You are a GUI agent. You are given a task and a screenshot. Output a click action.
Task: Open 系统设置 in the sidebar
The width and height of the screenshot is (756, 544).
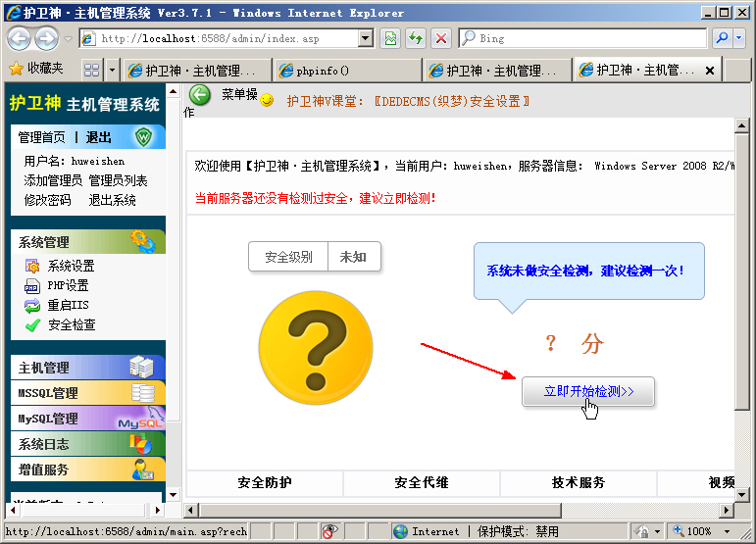(71, 266)
